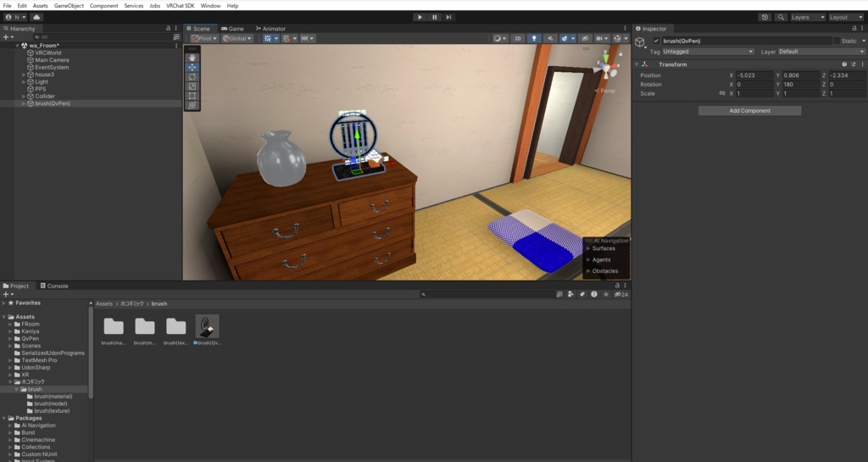Open the Layers dropdown in top bar
This screenshot has height=462, width=868.
click(x=807, y=17)
